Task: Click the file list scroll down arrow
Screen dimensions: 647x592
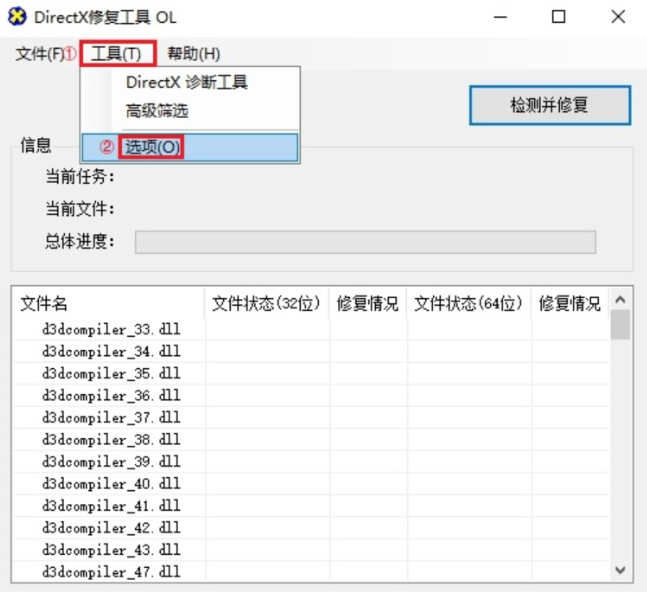Action: tap(620, 570)
